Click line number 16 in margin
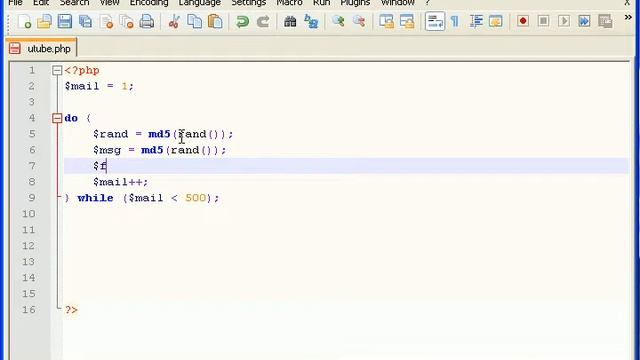Viewport: 640px width, 360px height. [x=29, y=310]
